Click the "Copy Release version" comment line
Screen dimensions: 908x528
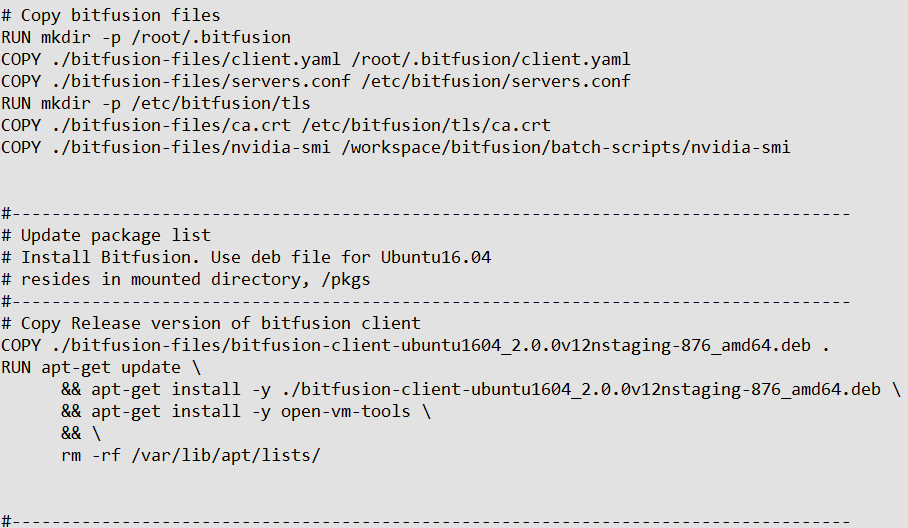(211, 323)
